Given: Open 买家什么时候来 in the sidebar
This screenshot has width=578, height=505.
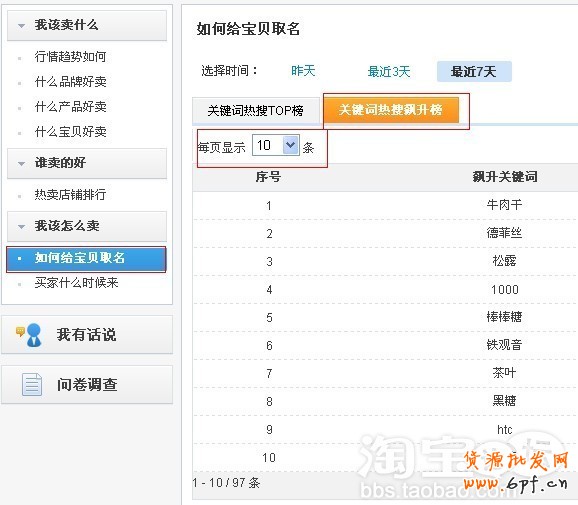Looking at the screenshot, I should 76,283.
